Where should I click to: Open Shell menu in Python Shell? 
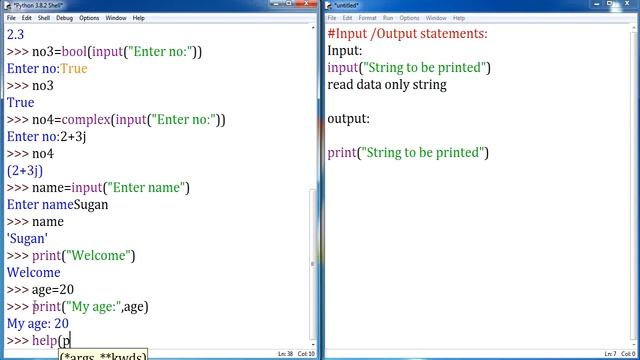click(x=44, y=18)
